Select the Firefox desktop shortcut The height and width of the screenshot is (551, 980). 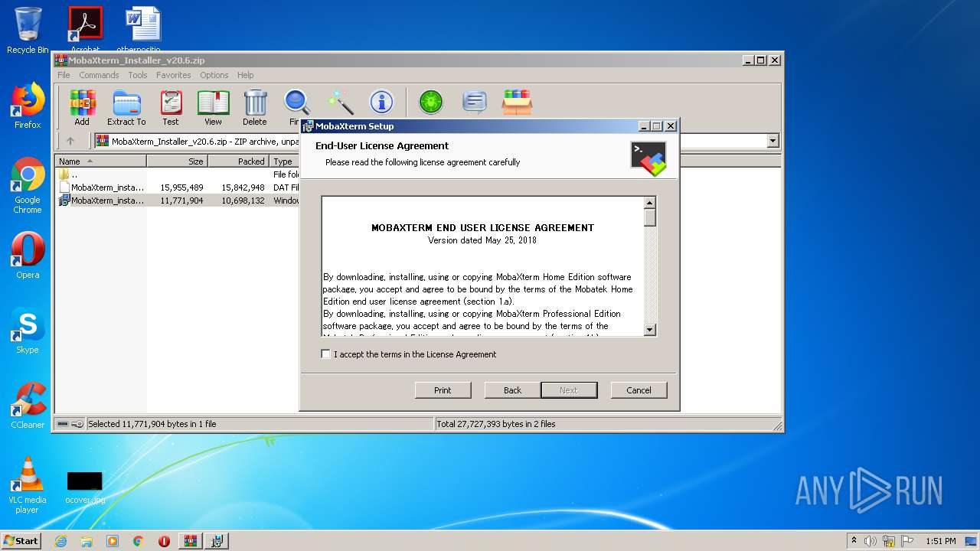28,106
